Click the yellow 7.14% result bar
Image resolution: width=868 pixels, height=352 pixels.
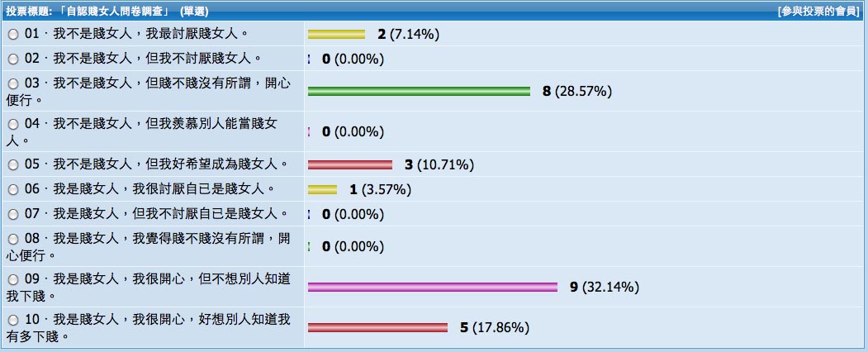[x=336, y=35]
